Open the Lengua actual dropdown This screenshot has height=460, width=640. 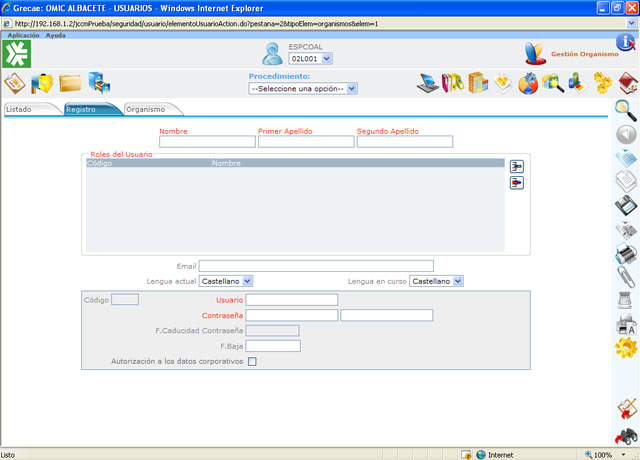tap(226, 281)
